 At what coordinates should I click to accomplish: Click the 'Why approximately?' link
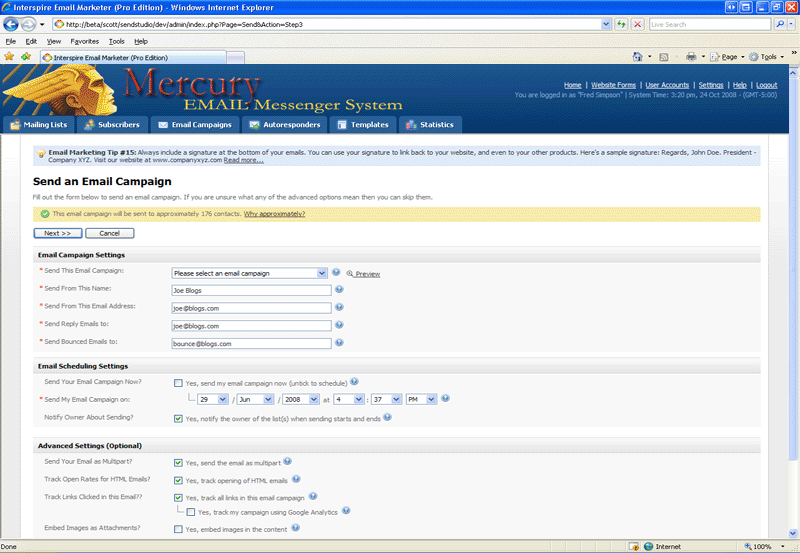[x=274, y=214]
